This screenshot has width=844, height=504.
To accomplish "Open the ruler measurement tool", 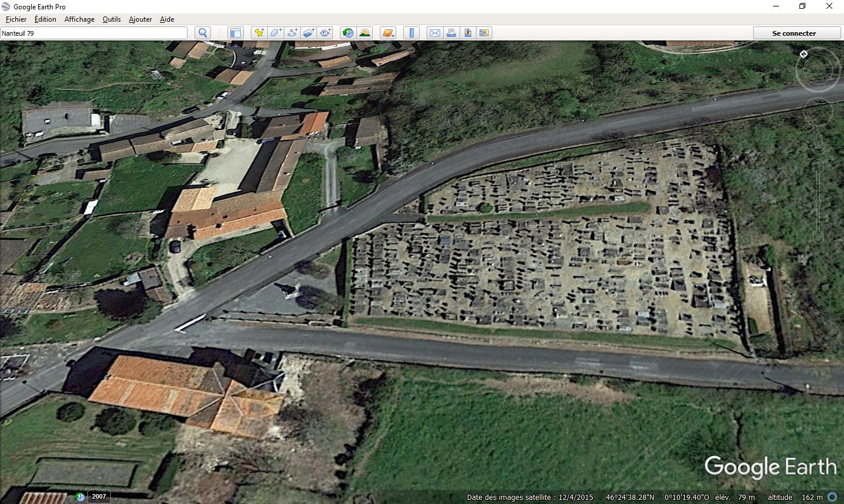I will pos(411,33).
